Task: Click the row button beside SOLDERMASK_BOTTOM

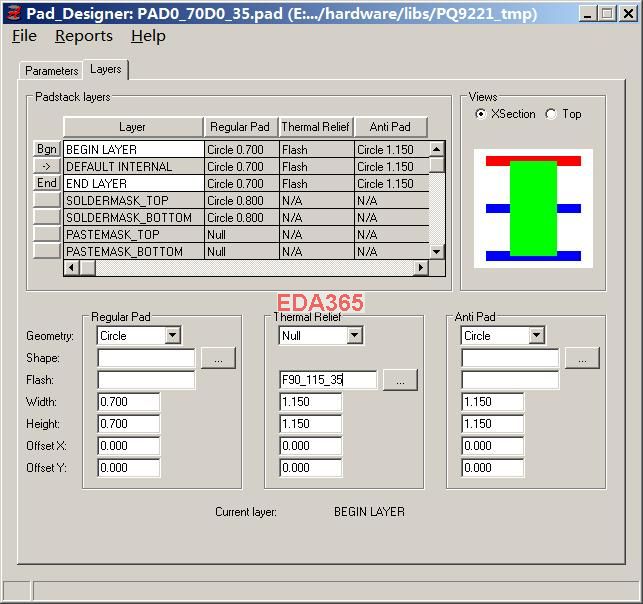Action: 47,217
